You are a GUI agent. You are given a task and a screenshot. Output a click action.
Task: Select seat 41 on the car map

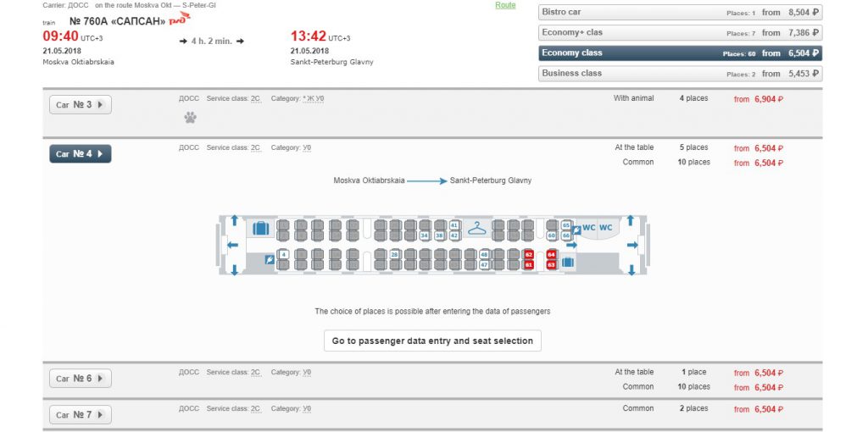[x=454, y=225]
